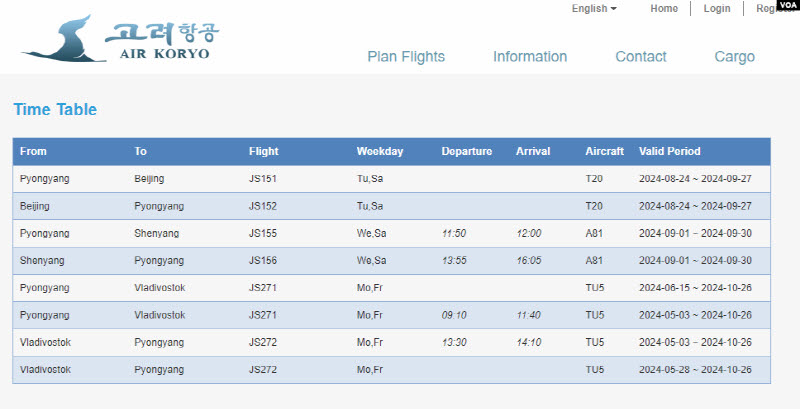800x409 pixels.
Task: Click the Weekday column header
Action: click(x=380, y=152)
